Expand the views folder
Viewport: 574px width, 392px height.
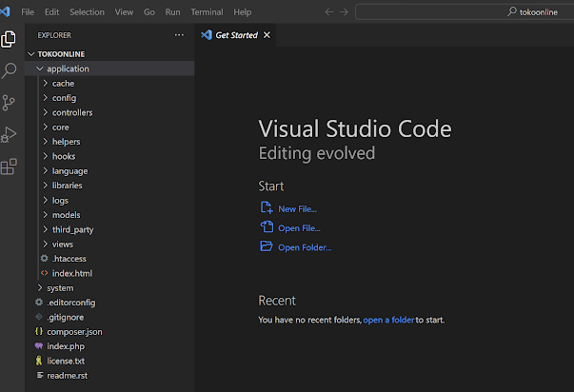[46, 245]
